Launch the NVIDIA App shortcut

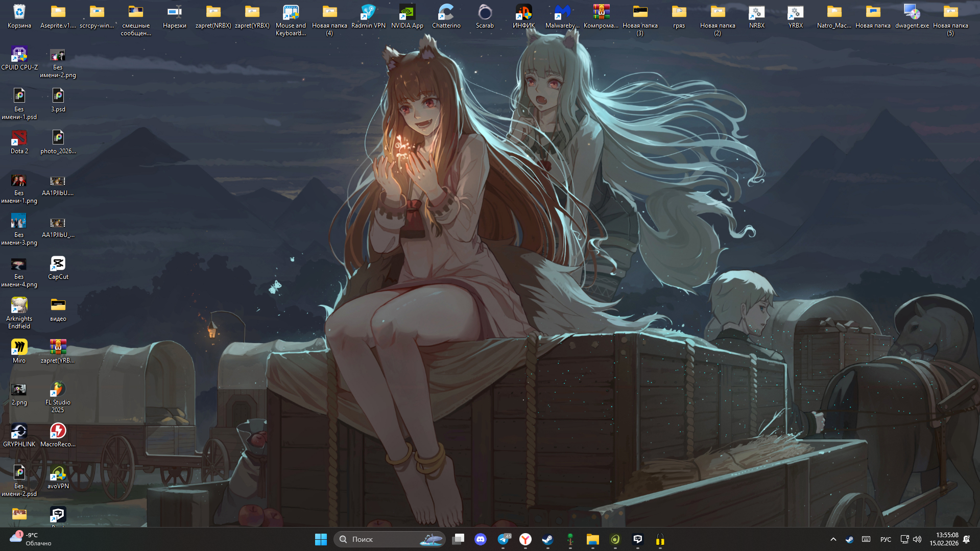[x=407, y=13]
